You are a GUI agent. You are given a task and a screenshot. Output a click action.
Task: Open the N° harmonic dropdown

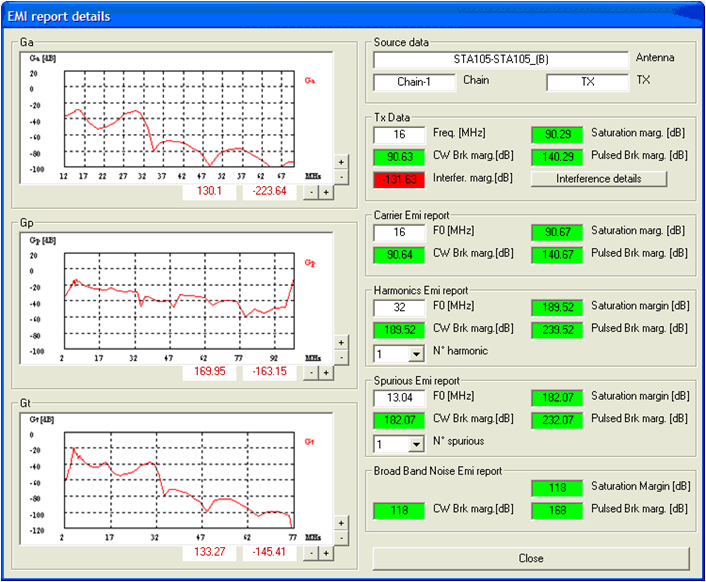click(x=416, y=354)
